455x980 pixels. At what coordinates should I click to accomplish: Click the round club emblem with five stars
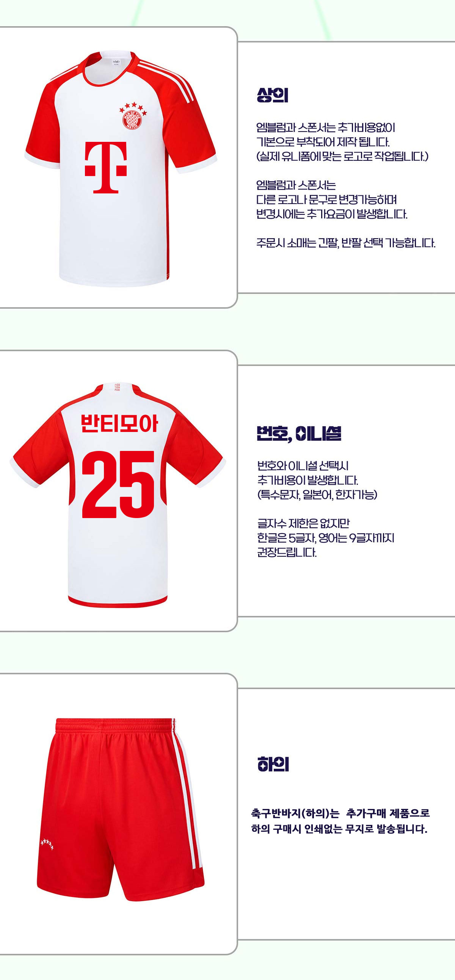[x=133, y=116]
